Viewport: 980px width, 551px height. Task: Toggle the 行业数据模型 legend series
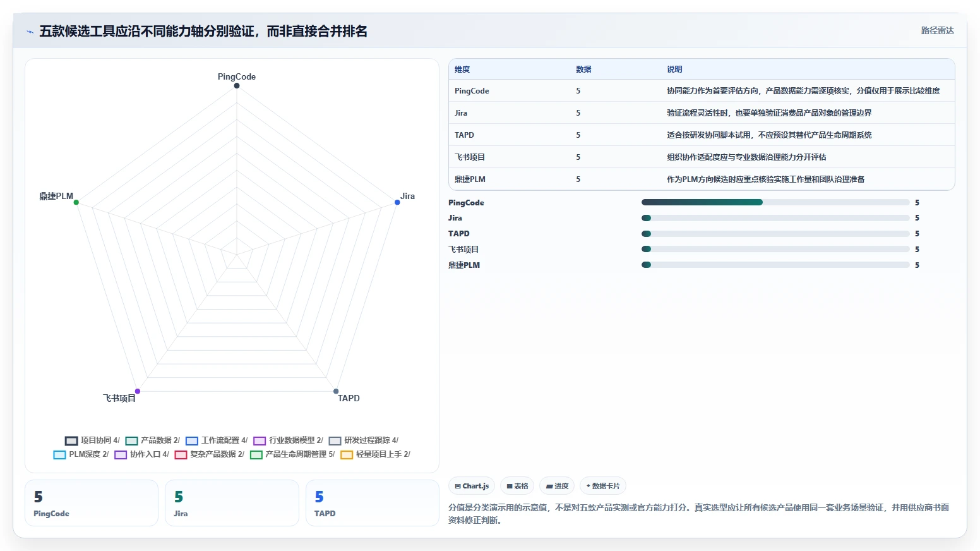[288, 440]
